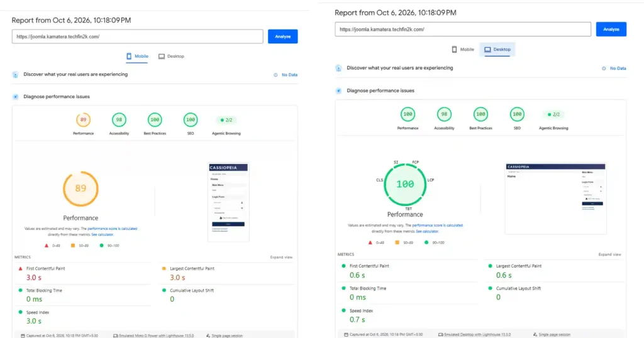The image size is (644, 338).
Task: Click the Diagnose performance issues icon, right report
Action: pos(338,90)
